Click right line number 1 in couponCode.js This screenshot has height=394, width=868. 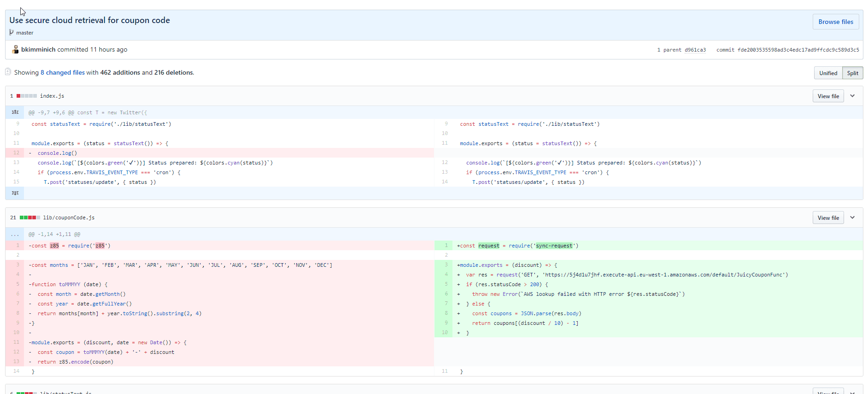click(444, 246)
